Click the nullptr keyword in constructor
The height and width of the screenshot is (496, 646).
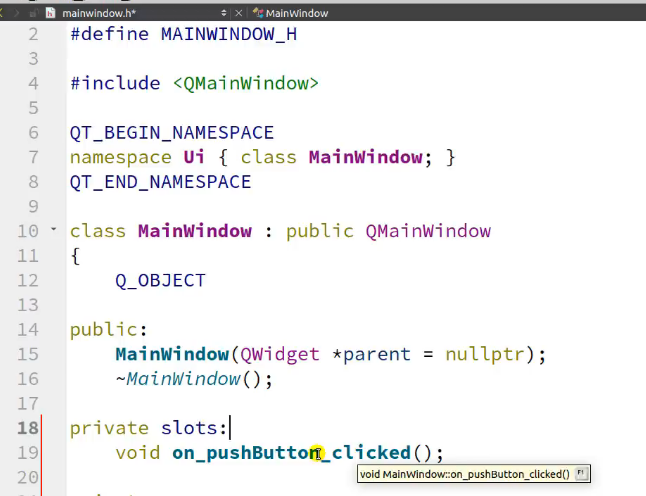tap(483, 355)
